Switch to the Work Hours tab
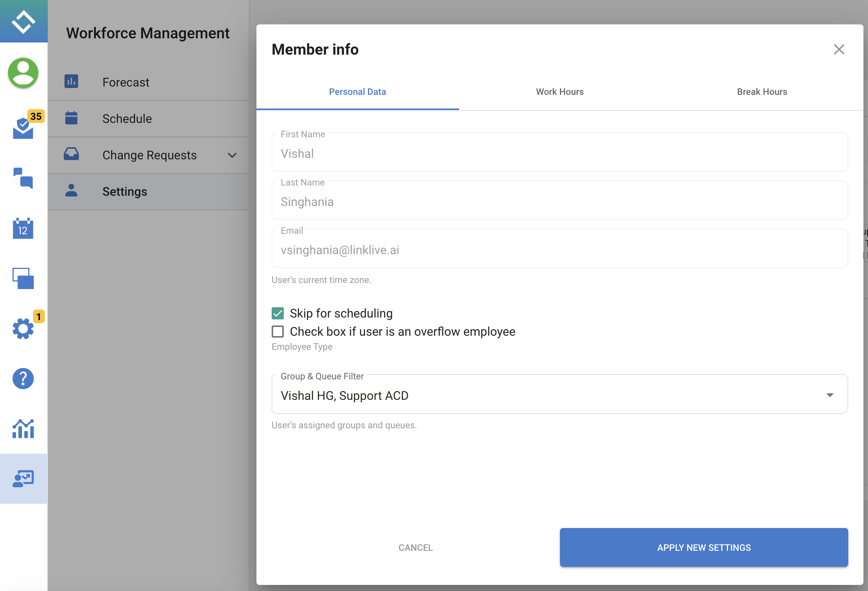The height and width of the screenshot is (591, 868). point(560,92)
